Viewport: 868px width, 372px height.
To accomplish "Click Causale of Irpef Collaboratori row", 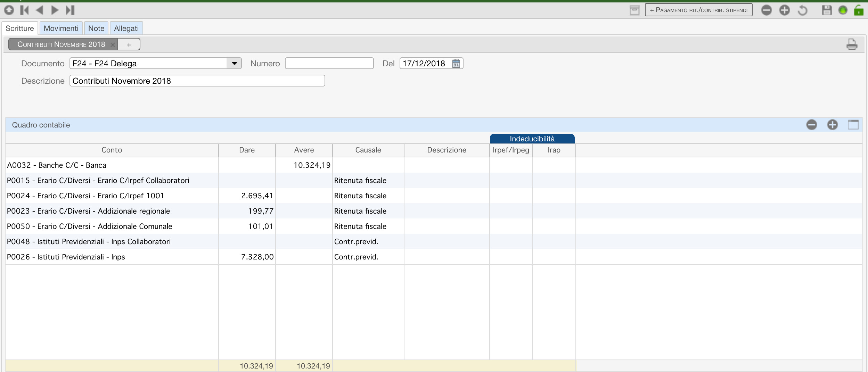I will (x=360, y=180).
